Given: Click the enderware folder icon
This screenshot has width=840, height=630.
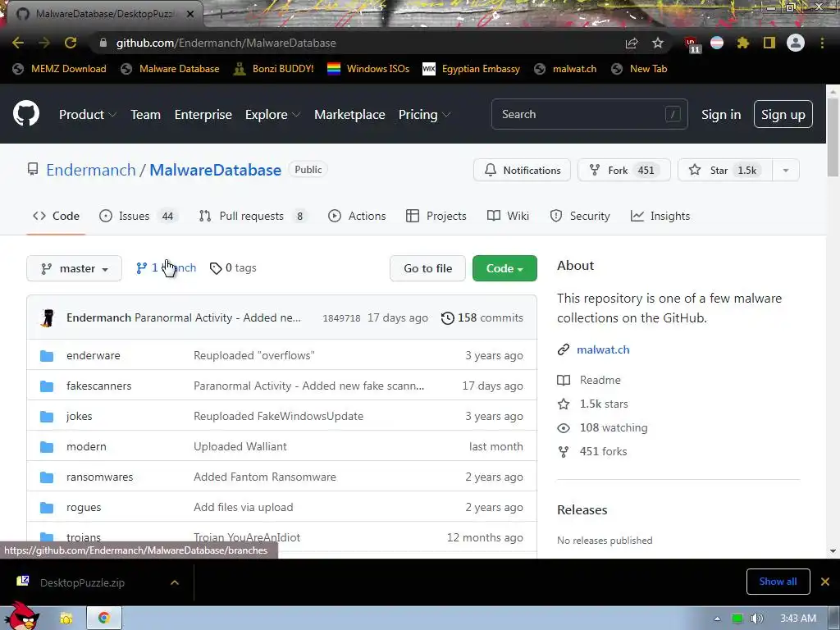Looking at the screenshot, I should (47, 356).
